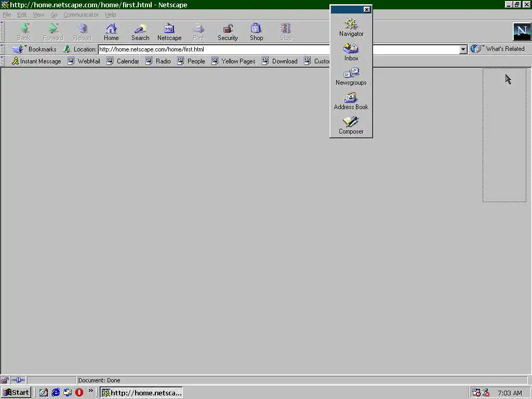Open the File menu

click(x=7, y=15)
